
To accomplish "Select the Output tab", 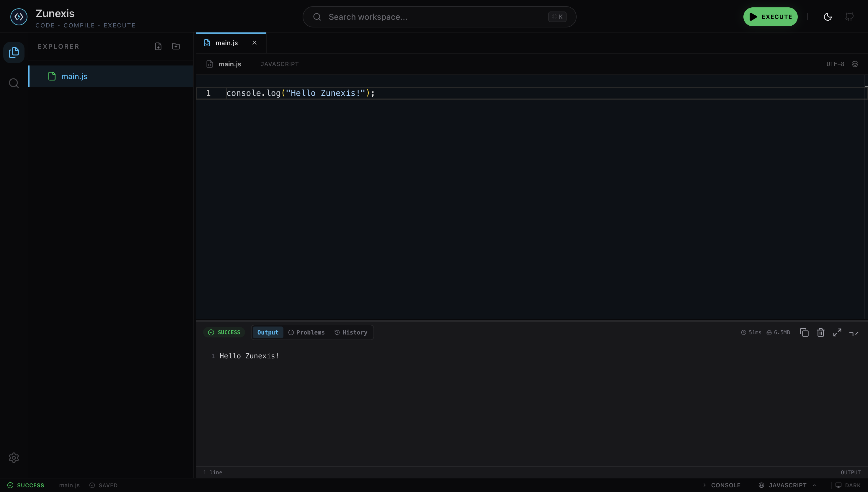I will (268, 332).
